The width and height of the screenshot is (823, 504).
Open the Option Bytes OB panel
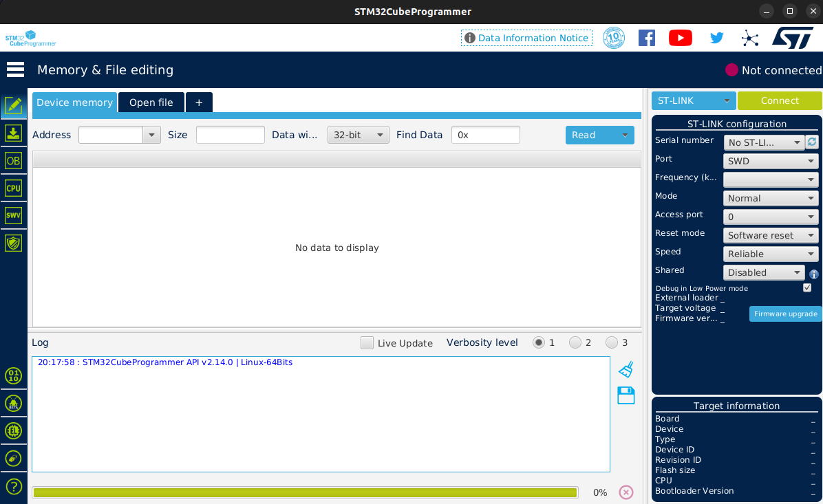tap(13, 161)
